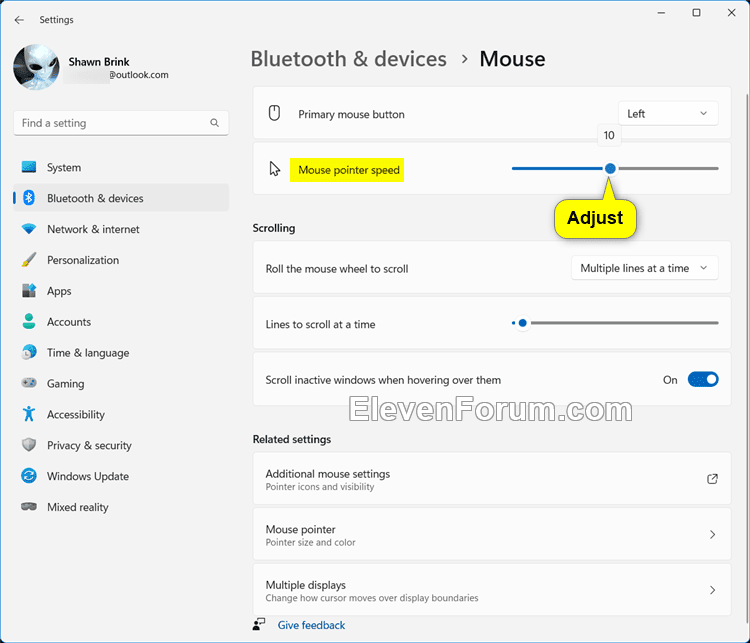Expand the Multiple displays chevron

point(712,590)
